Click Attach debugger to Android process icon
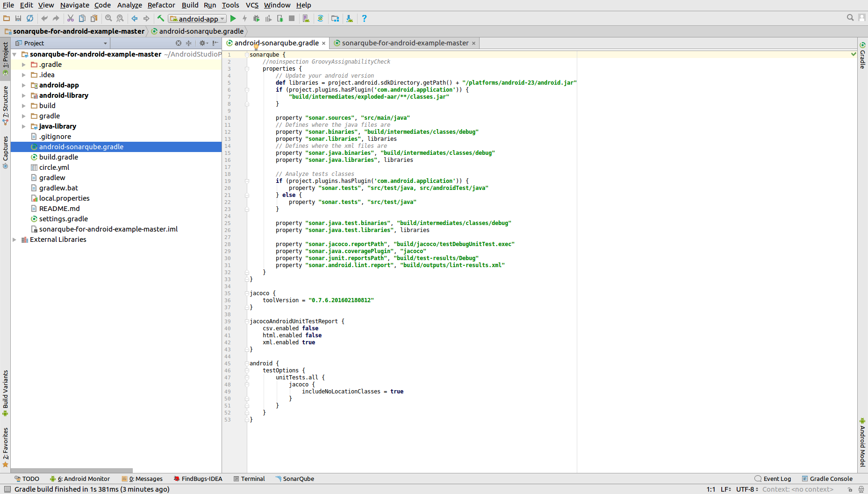This screenshot has width=868, height=494. (x=280, y=18)
